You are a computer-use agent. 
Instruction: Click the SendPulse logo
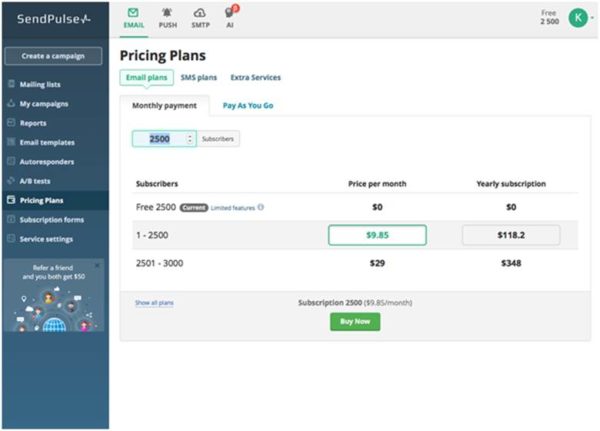coord(54,19)
